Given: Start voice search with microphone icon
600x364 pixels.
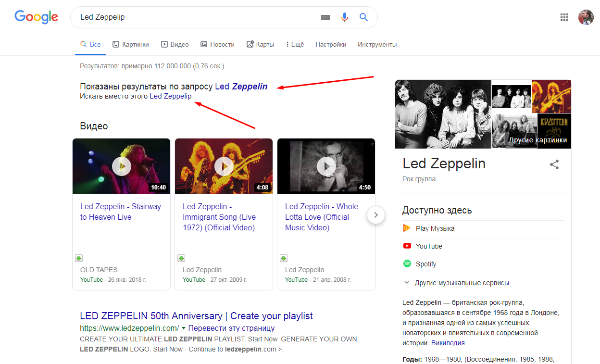Looking at the screenshot, I should [345, 17].
